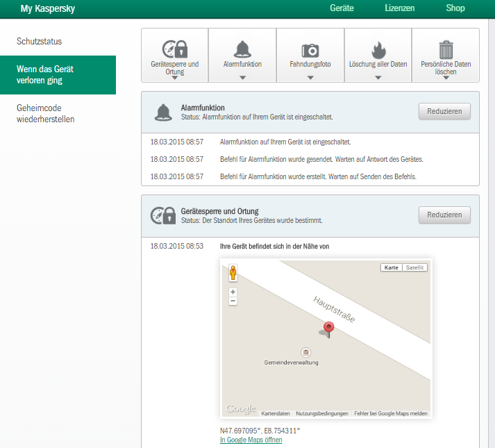Image resolution: width=495 pixels, height=448 pixels.
Task: Open Shop in top navigation
Action: 455,8
